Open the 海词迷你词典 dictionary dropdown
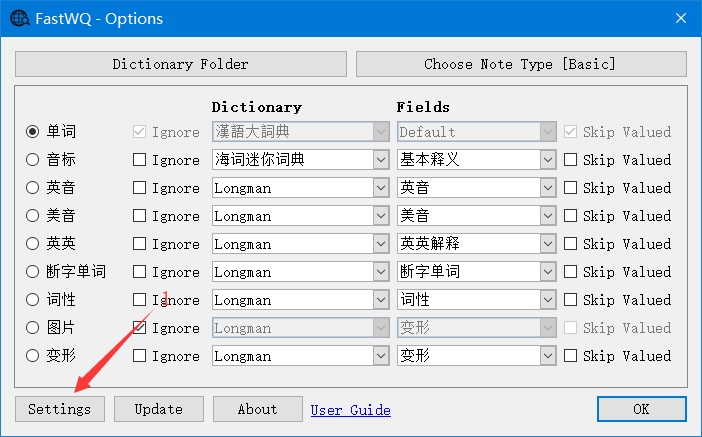This screenshot has height=437, width=702. click(x=380, y=160)
